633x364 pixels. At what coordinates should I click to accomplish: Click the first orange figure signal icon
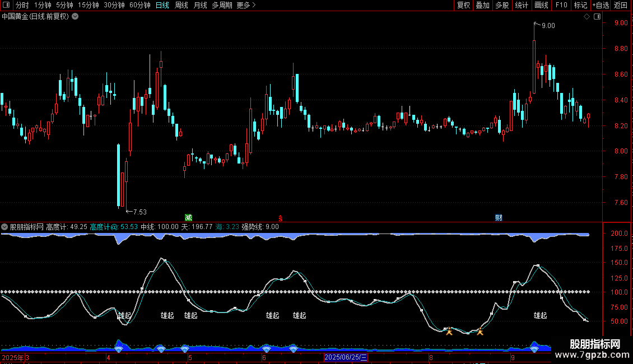(449, 331)
